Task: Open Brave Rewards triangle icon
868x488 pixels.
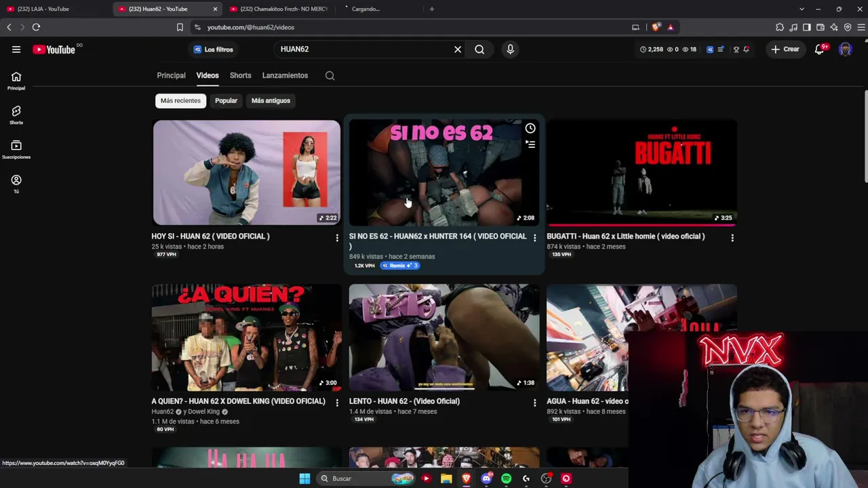Action: pyautogui.click(x=670, y=27)
